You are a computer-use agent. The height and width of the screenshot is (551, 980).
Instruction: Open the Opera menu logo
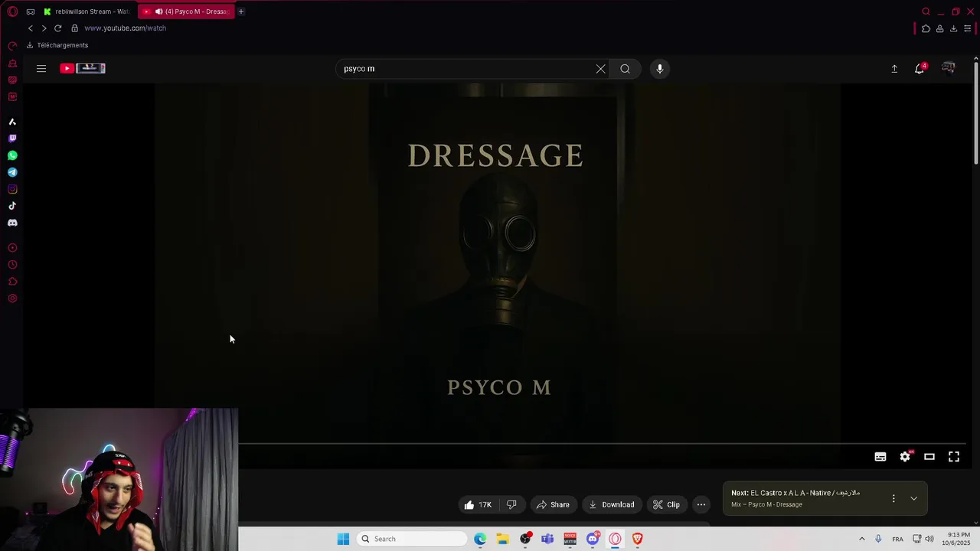(12, 11)
